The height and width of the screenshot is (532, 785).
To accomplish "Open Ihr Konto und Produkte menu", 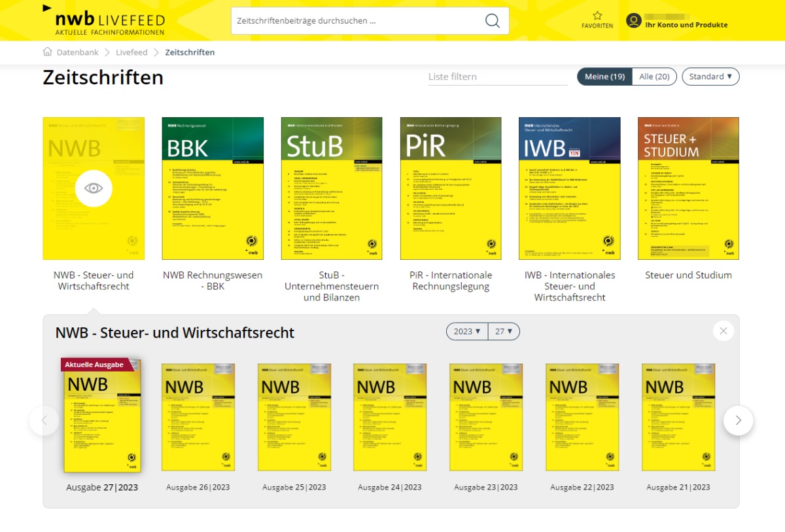I will 686,25.
